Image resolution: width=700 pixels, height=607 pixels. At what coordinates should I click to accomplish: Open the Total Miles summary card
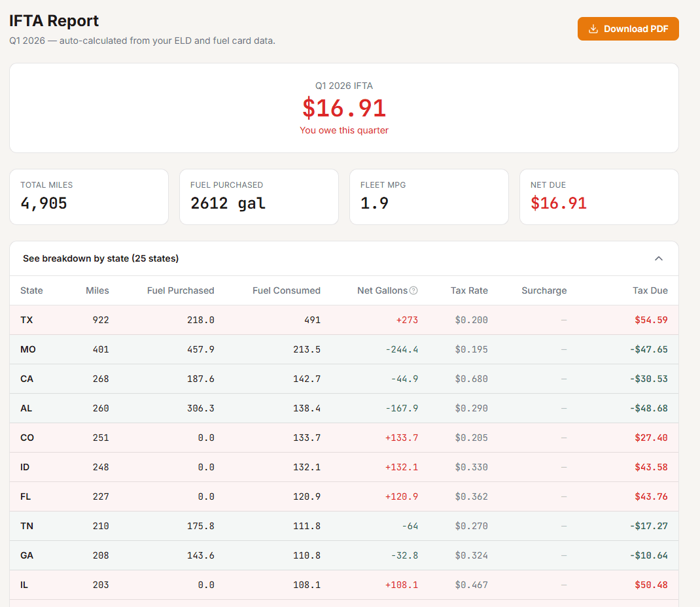coord(89,197)
